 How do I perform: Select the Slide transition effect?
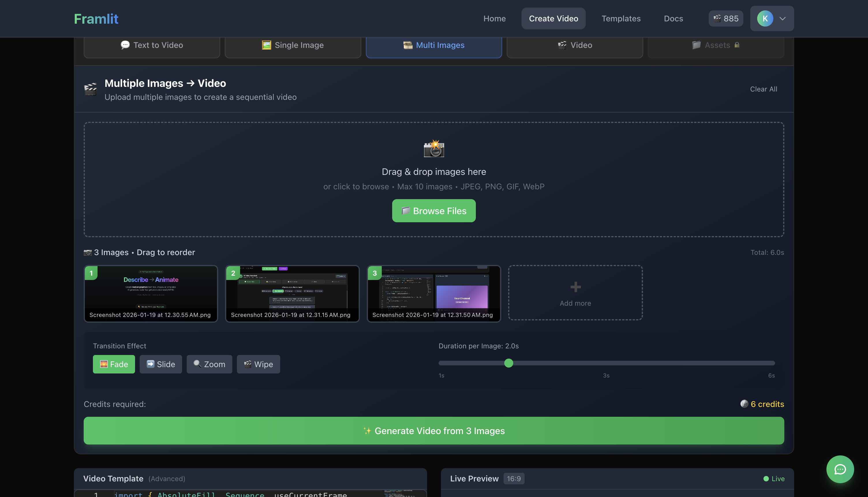click(x=160, y=364)
